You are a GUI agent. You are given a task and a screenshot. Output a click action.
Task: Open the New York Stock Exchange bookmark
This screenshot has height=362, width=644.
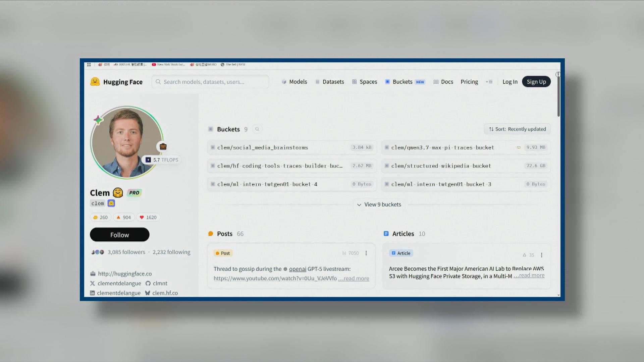click(x=168, y=65)
